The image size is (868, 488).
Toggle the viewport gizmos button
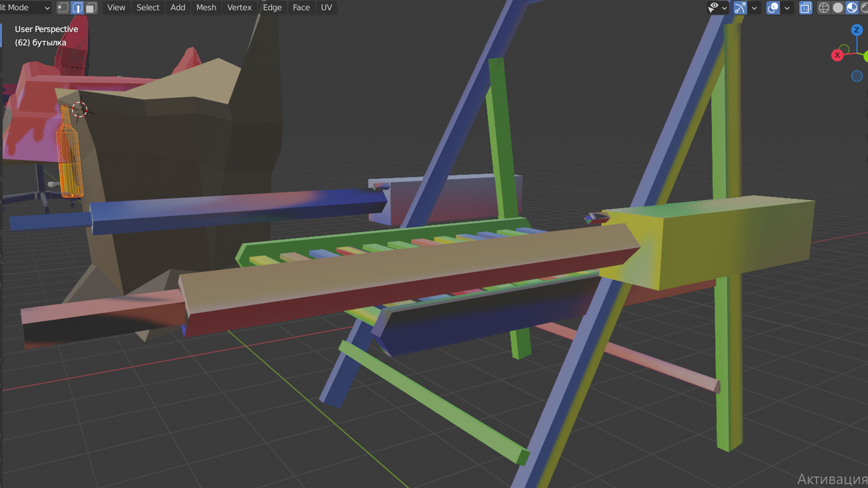point(740,8)
